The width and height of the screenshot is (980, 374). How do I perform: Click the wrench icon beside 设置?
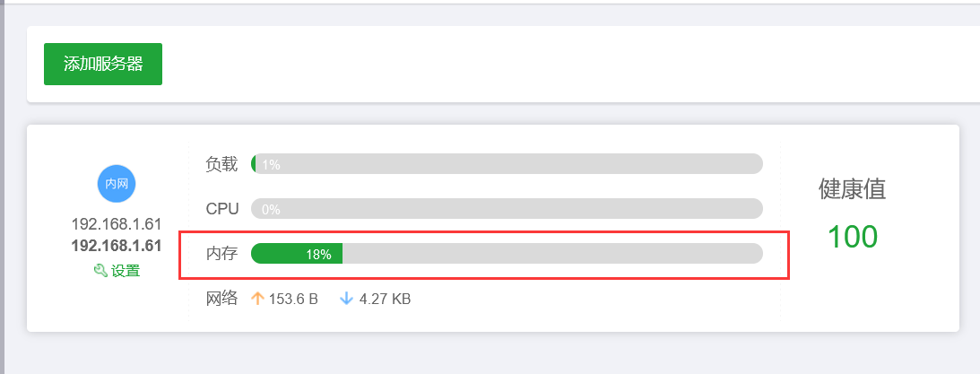pyautogui.click(x=100, y=271)
